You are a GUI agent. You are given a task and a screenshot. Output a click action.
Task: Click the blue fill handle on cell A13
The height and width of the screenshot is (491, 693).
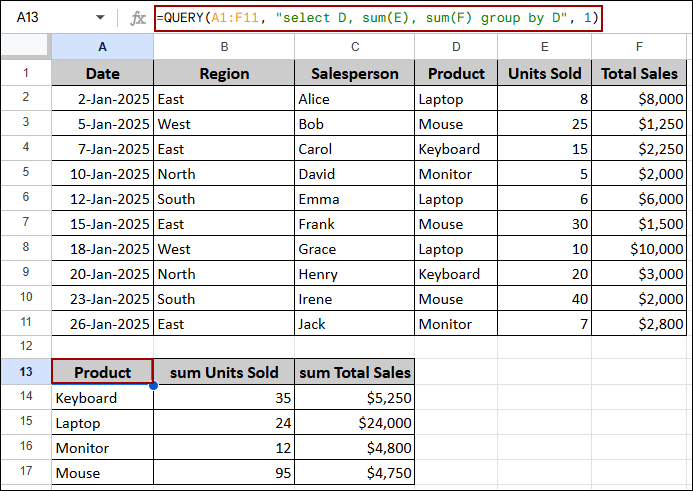[153, 385]
